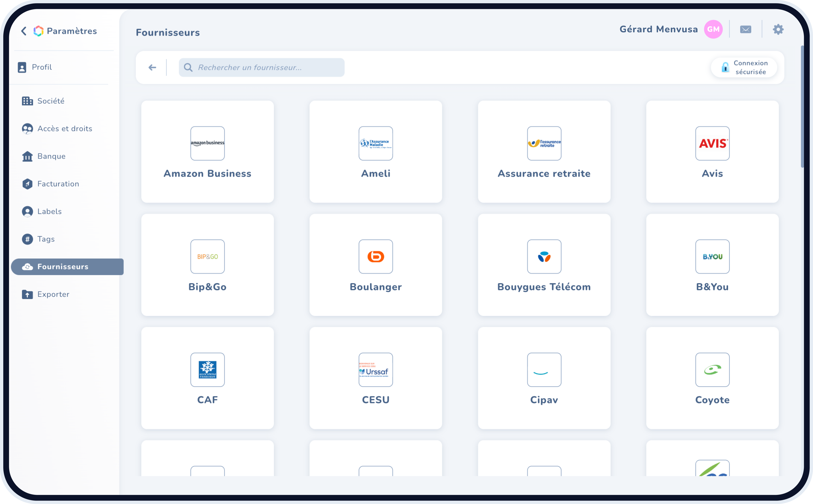Click the back arrow beside search
813x504 pixels.
pyautogui.click(x=152, y=68)
